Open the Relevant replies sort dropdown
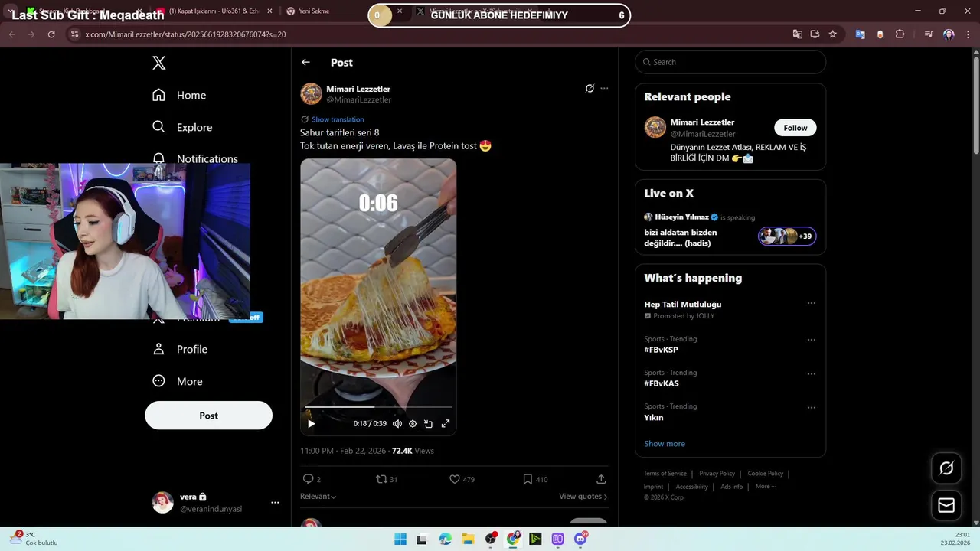The width and height of the screenshot is (980, 551). pyautogui.click(x=318, y=496)
